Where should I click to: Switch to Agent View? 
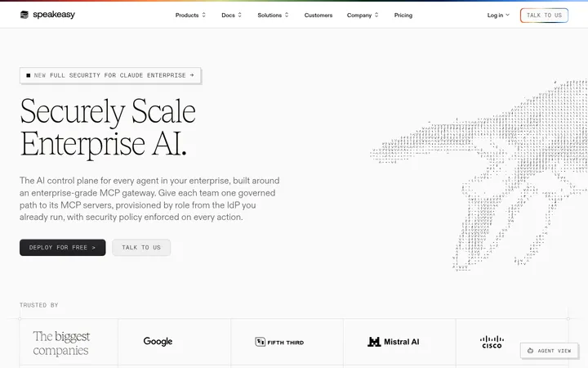(x=549, y=351)
